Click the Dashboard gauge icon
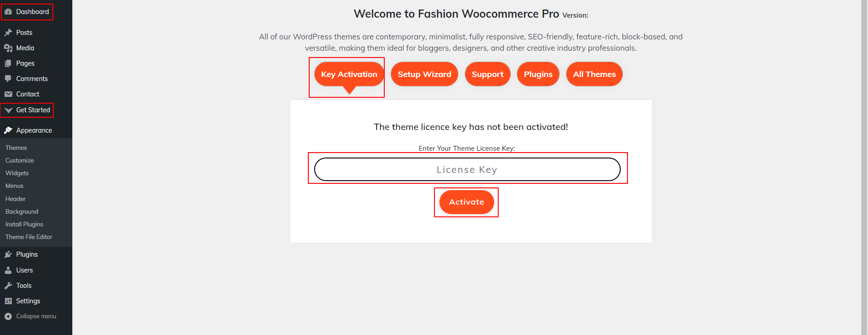This screenshot has height=335, width=868. [8, 12]
